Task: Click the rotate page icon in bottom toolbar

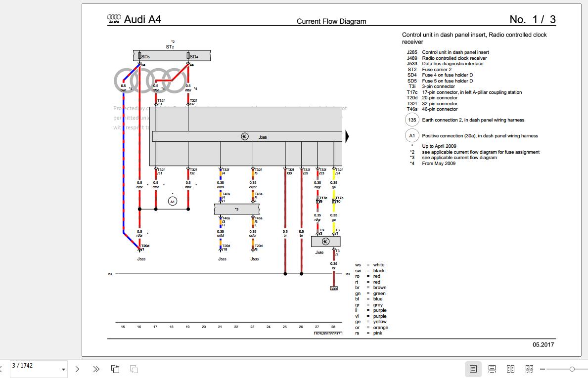Action: tap(115, 369)
